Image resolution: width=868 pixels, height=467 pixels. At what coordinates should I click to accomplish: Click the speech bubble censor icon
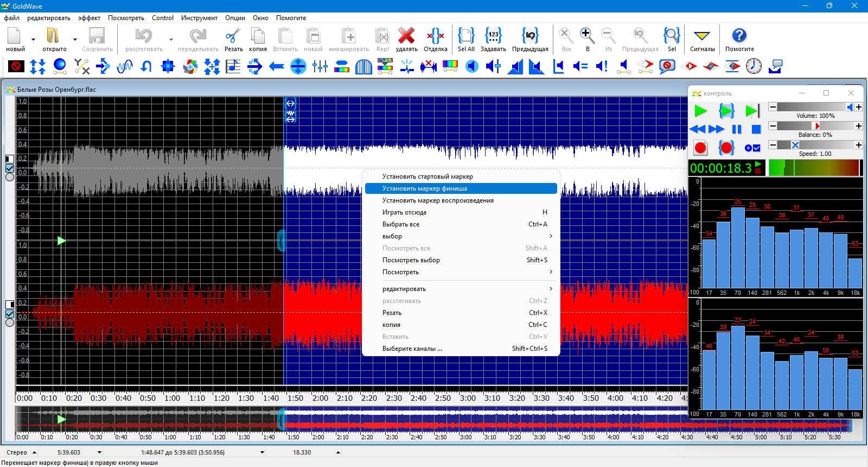pos(667,66)
